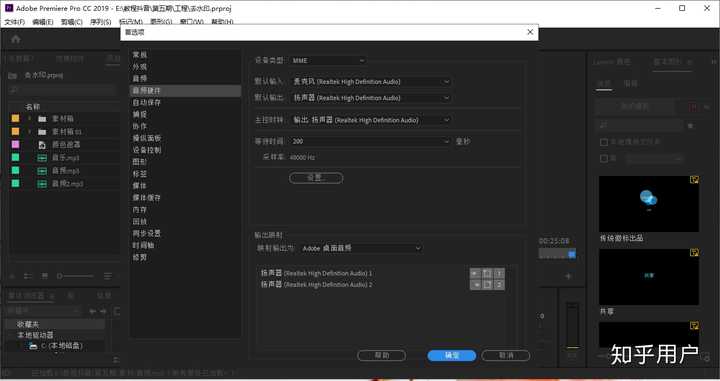Viewport: 720px width, 381px height.
Task: Click badge icon on 传统徽标出品 thumbnail
Action: (x=694, y=180)
